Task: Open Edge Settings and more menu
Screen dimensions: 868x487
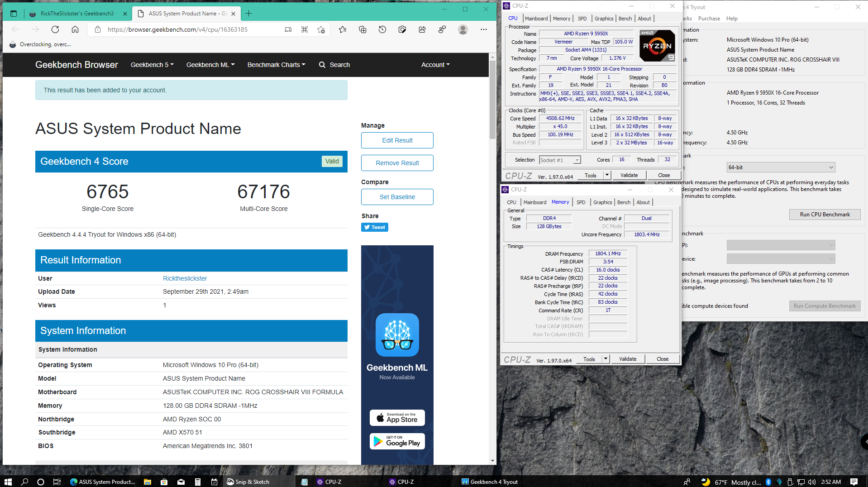Action: 484,29
